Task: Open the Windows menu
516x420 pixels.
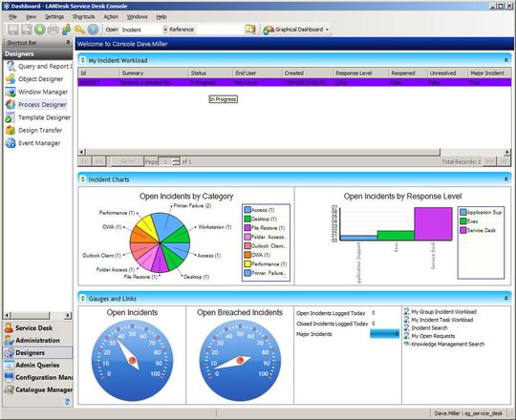Action: pos(138,16)
